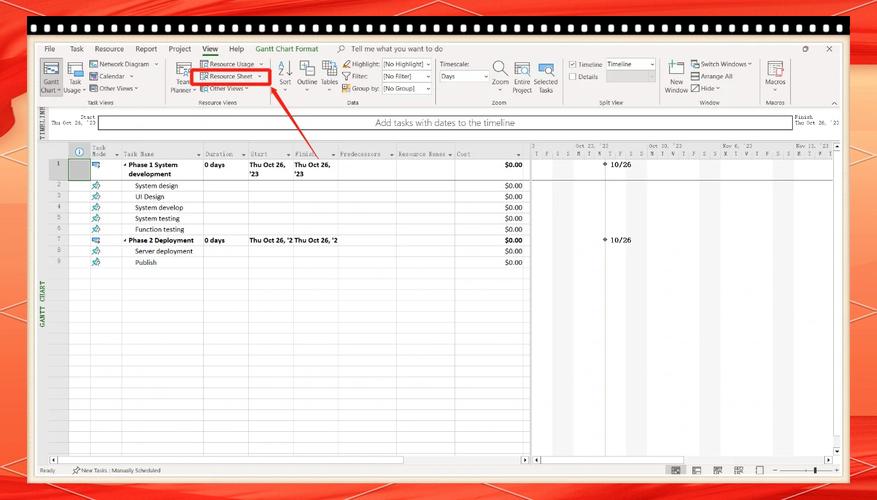Click Arrange All in Window group

click(716, 76)
